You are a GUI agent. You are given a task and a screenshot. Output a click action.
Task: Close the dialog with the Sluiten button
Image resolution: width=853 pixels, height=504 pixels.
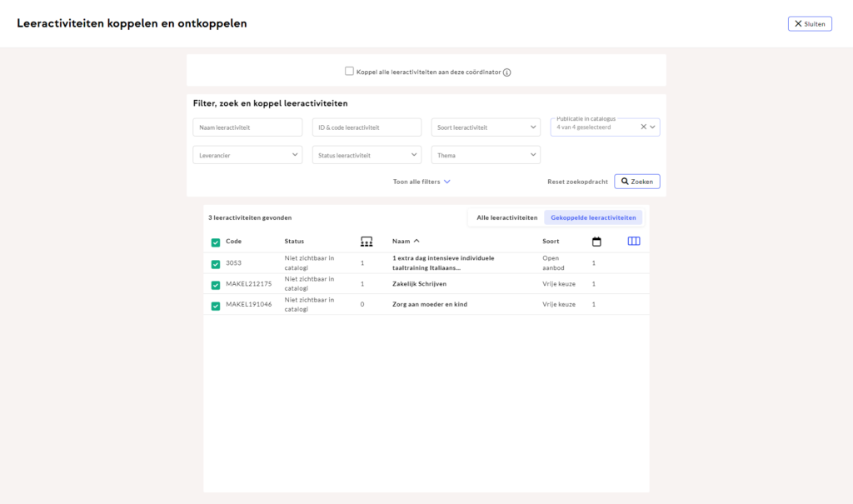coord(810,24)
